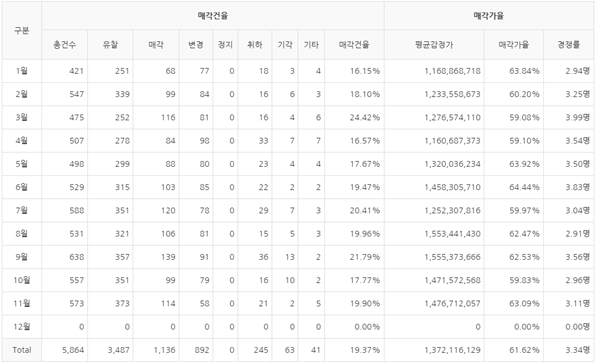This screenshot has height=363, width=596.
Task: Select the 3월 row label
Action: (22, 117)
